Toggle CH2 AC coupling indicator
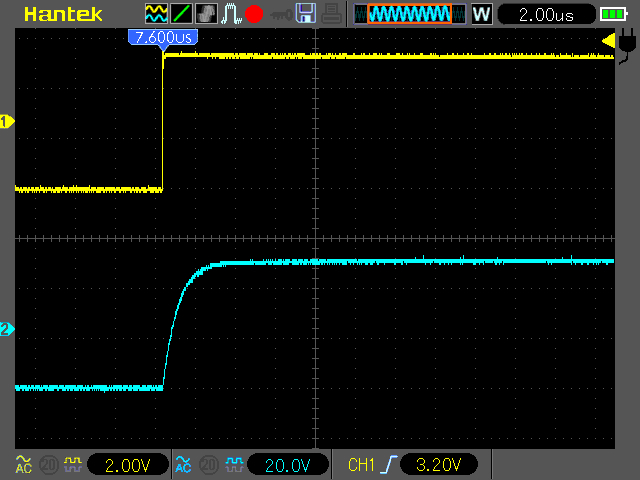640x480 pixels. point(184,464)
